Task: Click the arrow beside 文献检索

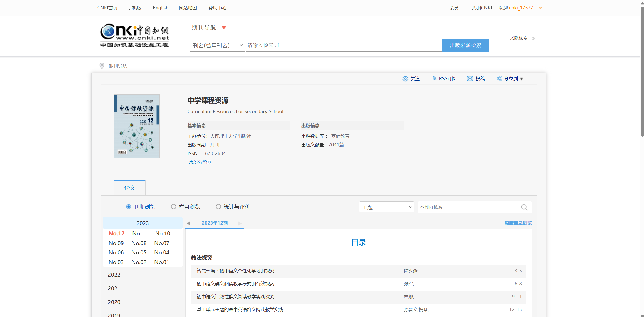Action: (x=534, y=38)
